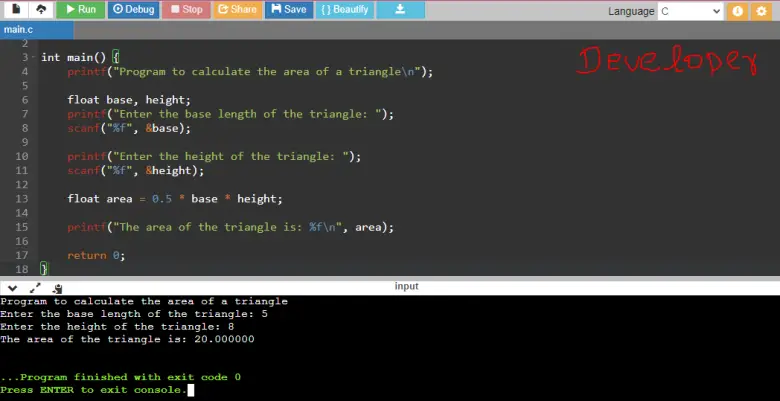The image size is (780, 401).
Task: Click console output 'The area of the triangle is: 20.000000'
Action: click(127, 339)
